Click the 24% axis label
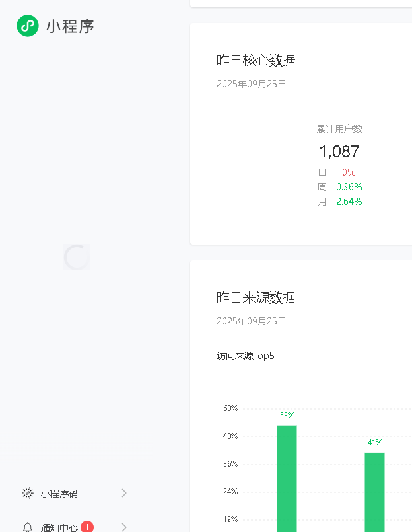Image resolution: width=412 pixels, height=532 pixels. (230, 491)
